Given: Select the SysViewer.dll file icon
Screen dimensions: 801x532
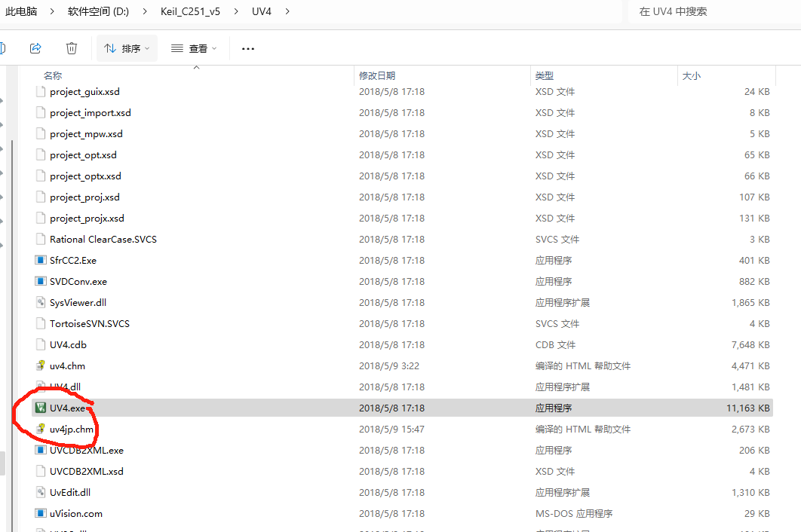Looking at the screenshot, I should (x=41, y=302).
